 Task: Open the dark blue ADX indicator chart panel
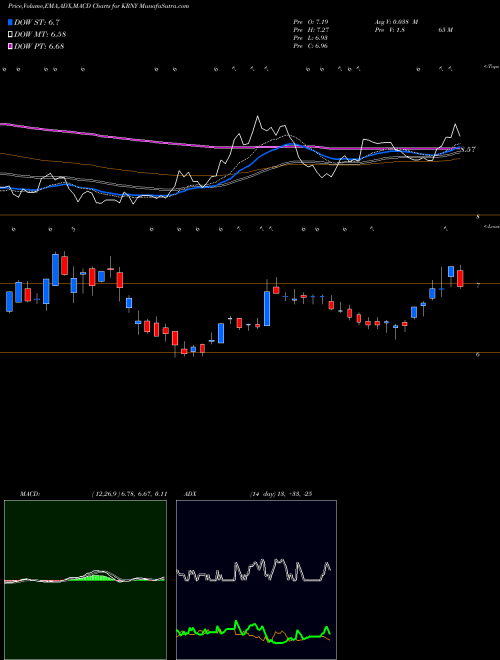[256, 580]
